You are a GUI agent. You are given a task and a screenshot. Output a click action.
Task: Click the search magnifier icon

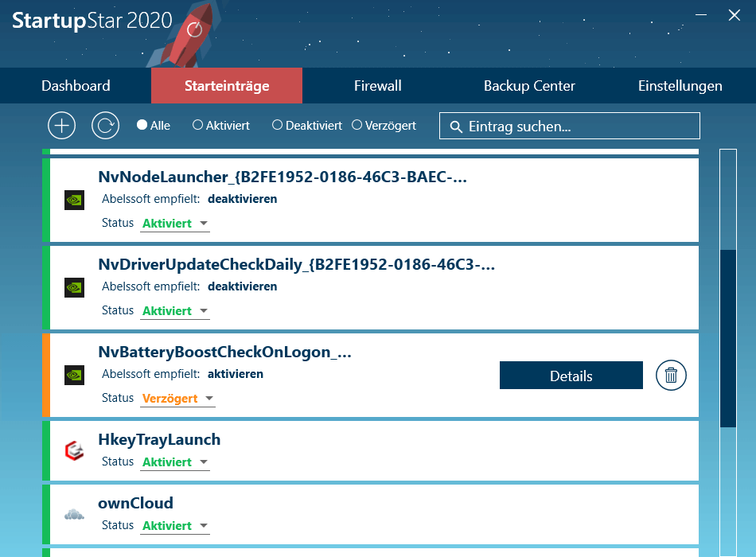tap(456, 127)
